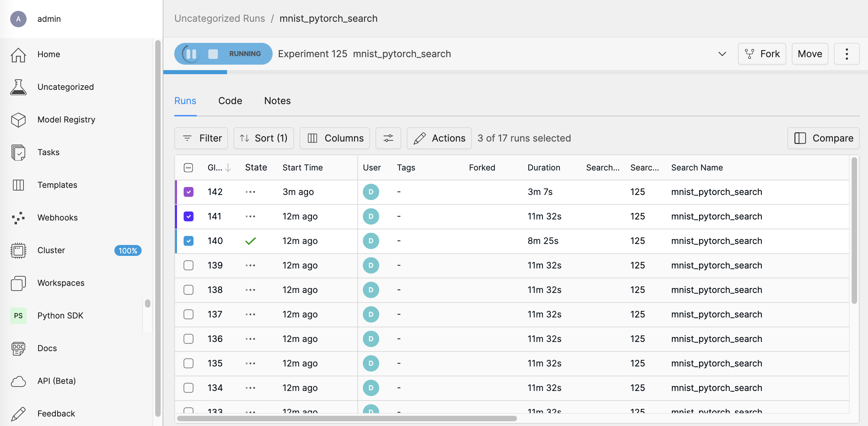Click completed checkmark state of run 140
The width and height of the screenshot is (868, 426).
[251, 241]
